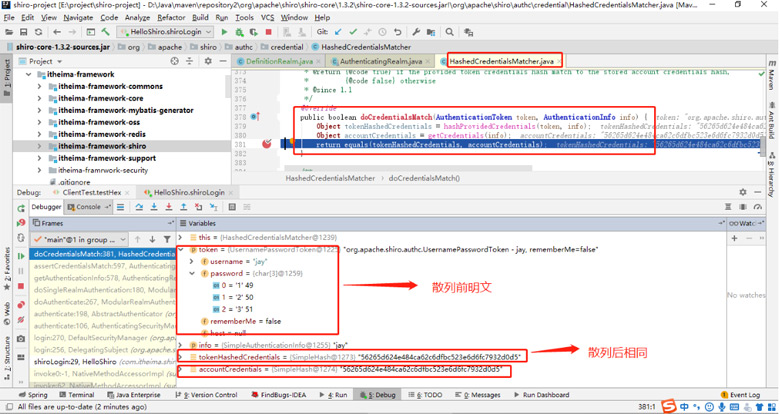Force step into with the red down arrow
780x414 pixels.
pyautogui.click(x=169, y=207)
